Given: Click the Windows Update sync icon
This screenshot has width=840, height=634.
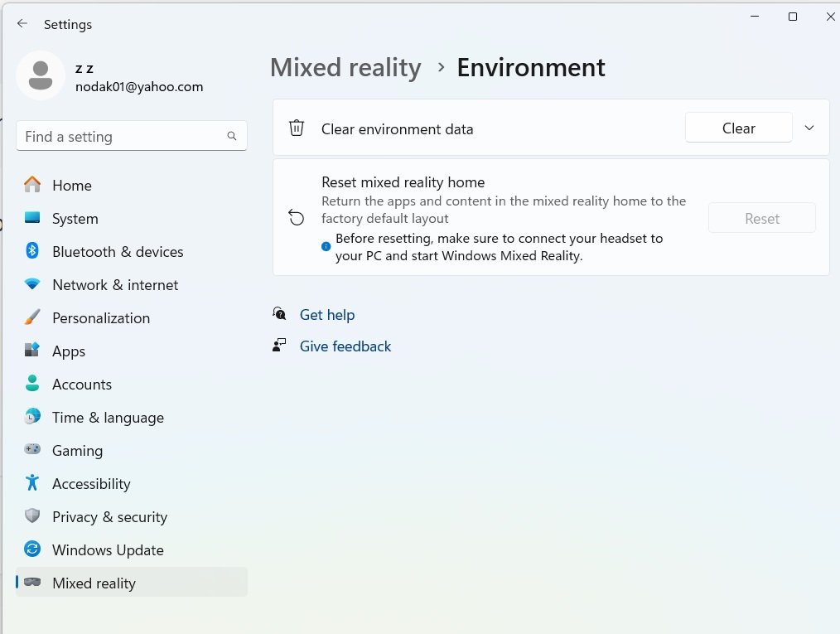Looking at the screenshot, I should tap(32, 549).
